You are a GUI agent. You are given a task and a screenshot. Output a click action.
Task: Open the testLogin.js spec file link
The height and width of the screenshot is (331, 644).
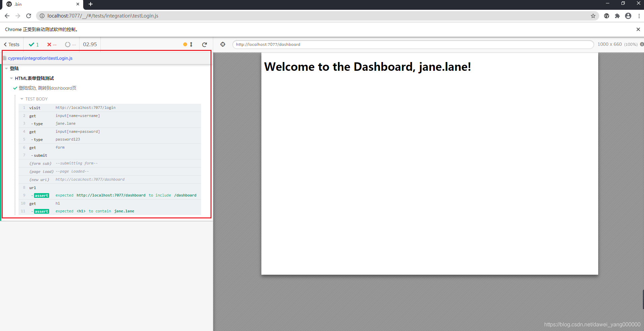pyautogui.click(x=40, y=58)
